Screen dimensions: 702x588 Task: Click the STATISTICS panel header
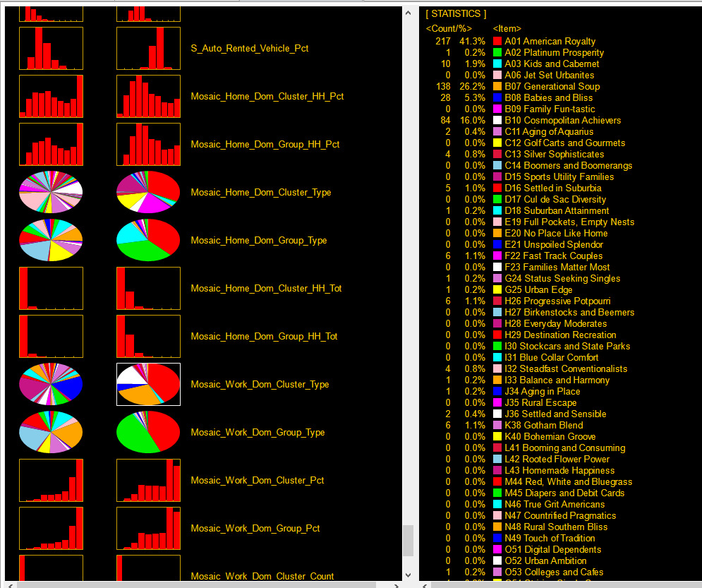coord(456,14)
